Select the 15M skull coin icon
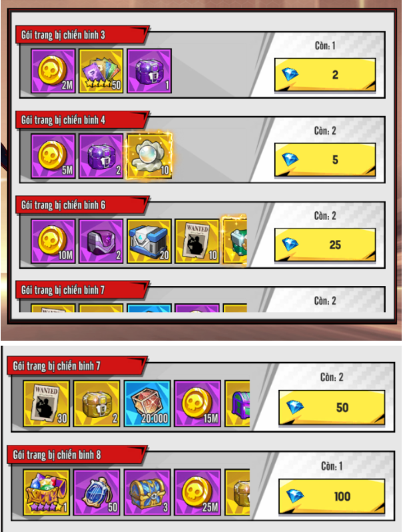This screenshot has height=532, width=405. pyautogui.click(x=197, y=403)
